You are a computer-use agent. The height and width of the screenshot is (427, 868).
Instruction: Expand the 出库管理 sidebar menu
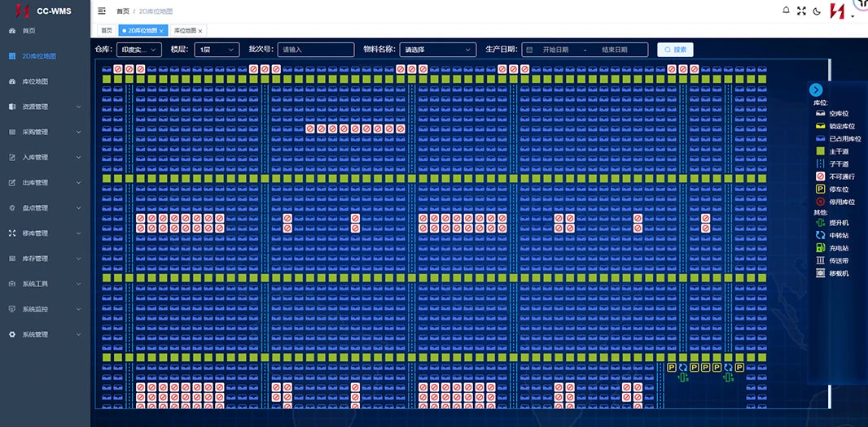[45, 182]
